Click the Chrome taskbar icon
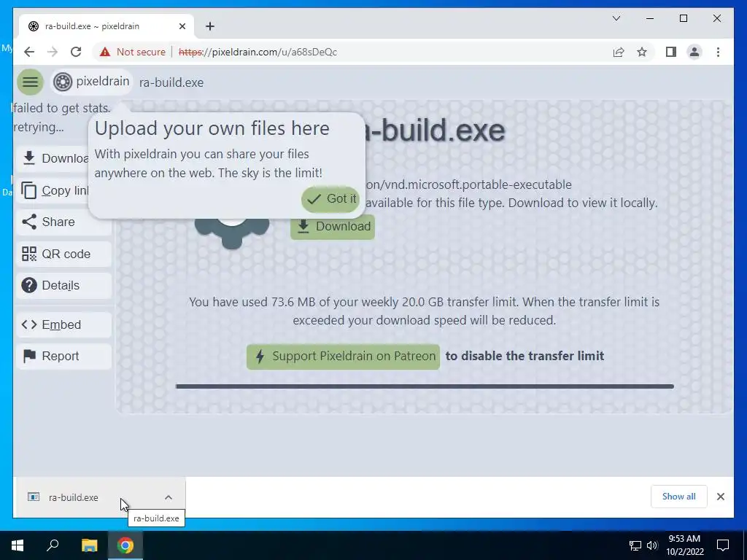Image resolution: width=747 pixels, height=560 pixels. 125,545
